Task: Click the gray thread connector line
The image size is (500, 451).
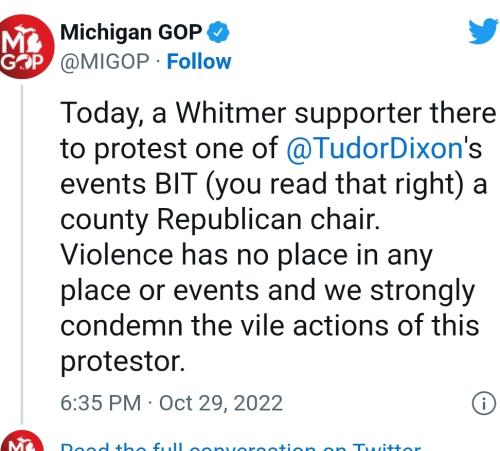Action: click(22, 255)
